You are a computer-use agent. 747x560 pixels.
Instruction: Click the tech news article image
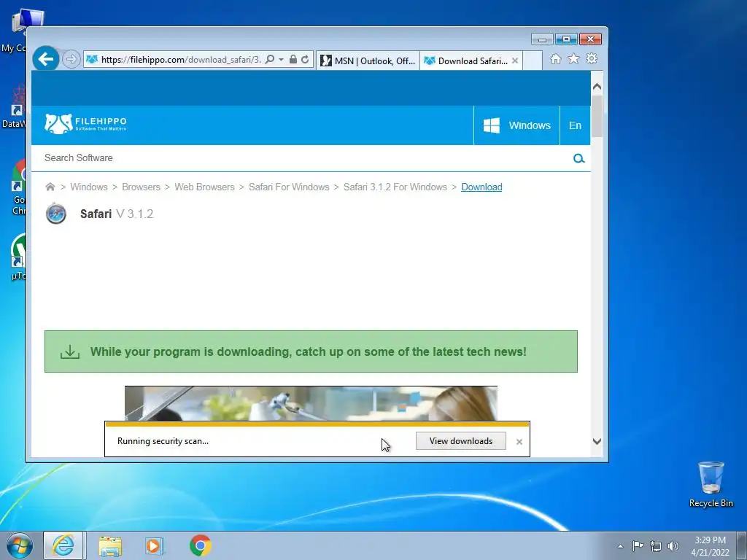pyautogui.click(x=311, y=403)
